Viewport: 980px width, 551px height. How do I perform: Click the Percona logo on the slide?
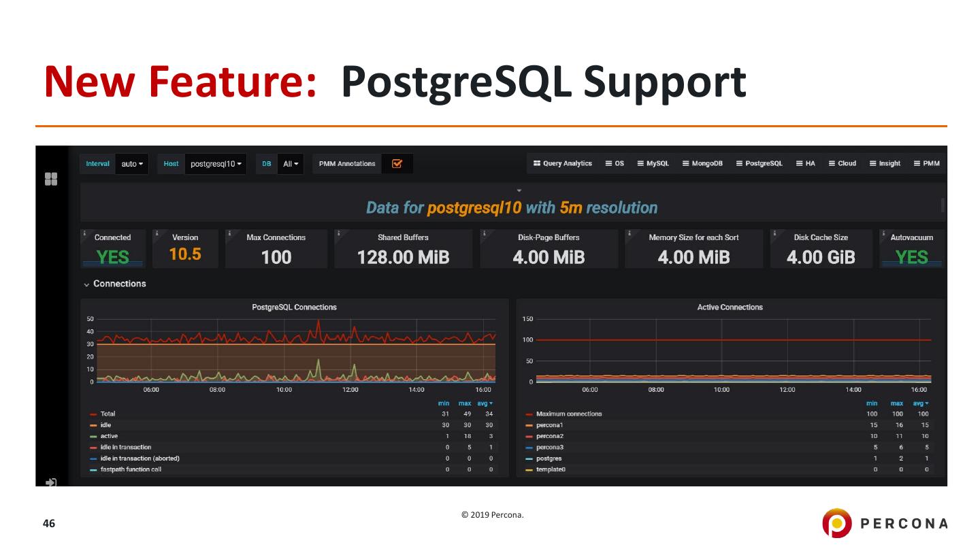pos(885,523)
